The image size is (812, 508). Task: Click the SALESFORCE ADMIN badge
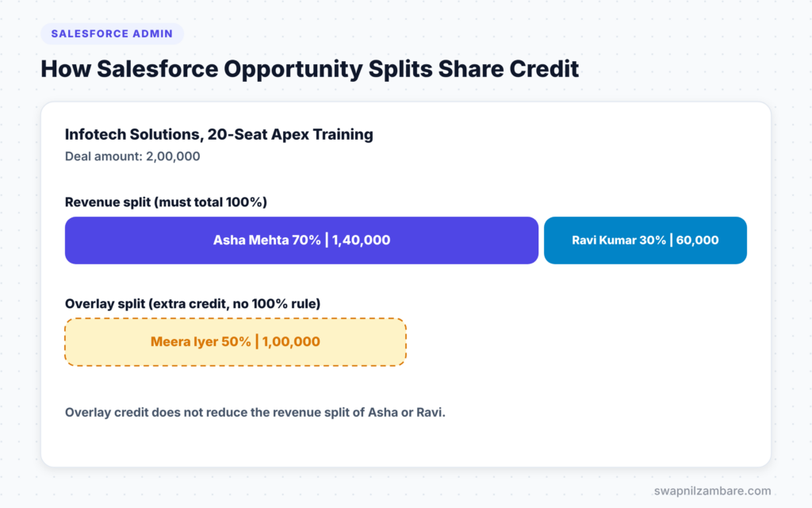click(x=112, y=33)
